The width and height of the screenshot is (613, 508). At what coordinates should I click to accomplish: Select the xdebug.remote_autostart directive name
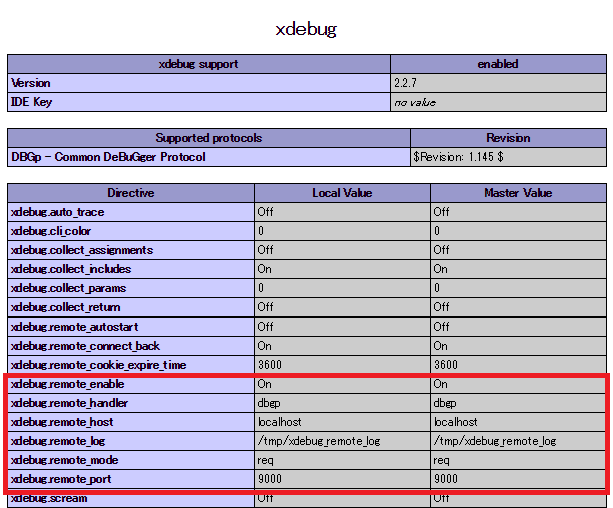(131, 327)
